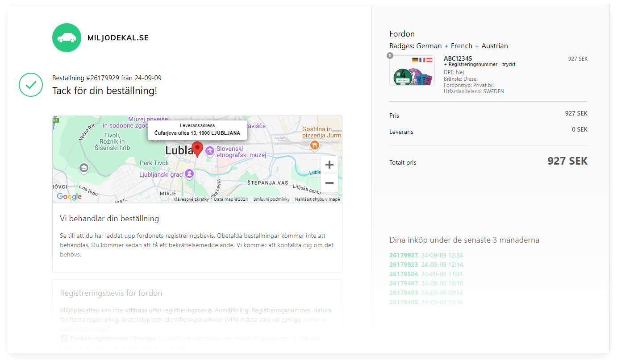Zoom out the map with minus button
Viewport: 617px width, 364px height.
pyautogui.click(x=329, y=183)
